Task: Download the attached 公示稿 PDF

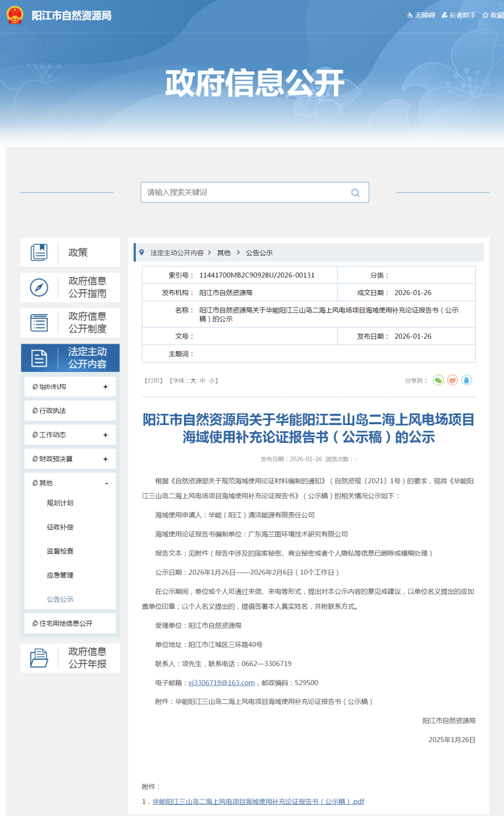Action: click(258, 802)
